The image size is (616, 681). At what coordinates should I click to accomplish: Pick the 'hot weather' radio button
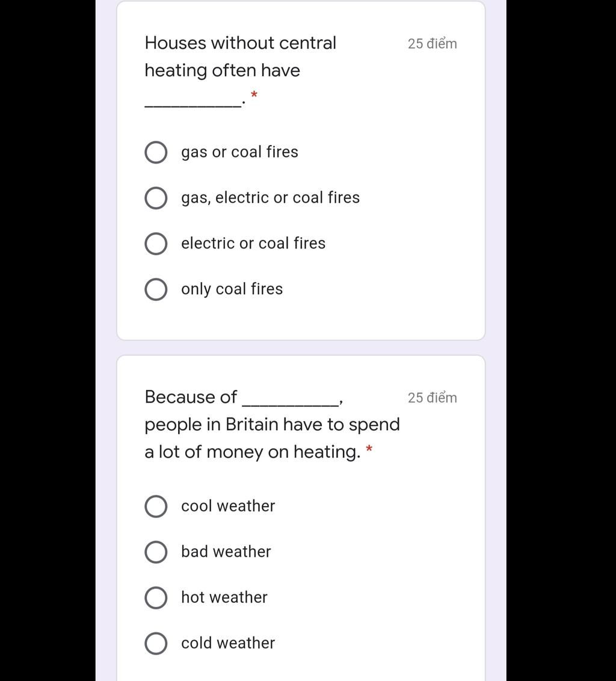[156, 597]
